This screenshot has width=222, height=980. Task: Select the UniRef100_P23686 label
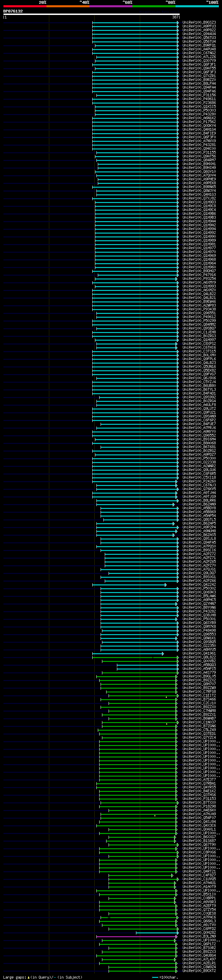[199, 103]
